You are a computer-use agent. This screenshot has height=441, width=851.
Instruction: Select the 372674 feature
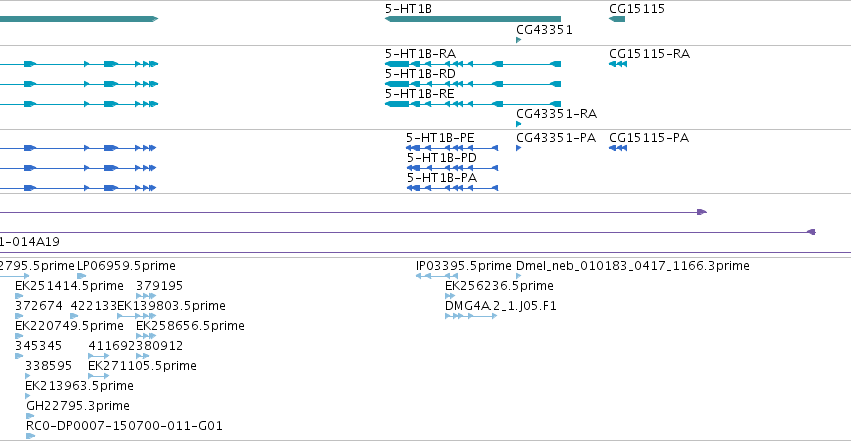tap(19, 316)
